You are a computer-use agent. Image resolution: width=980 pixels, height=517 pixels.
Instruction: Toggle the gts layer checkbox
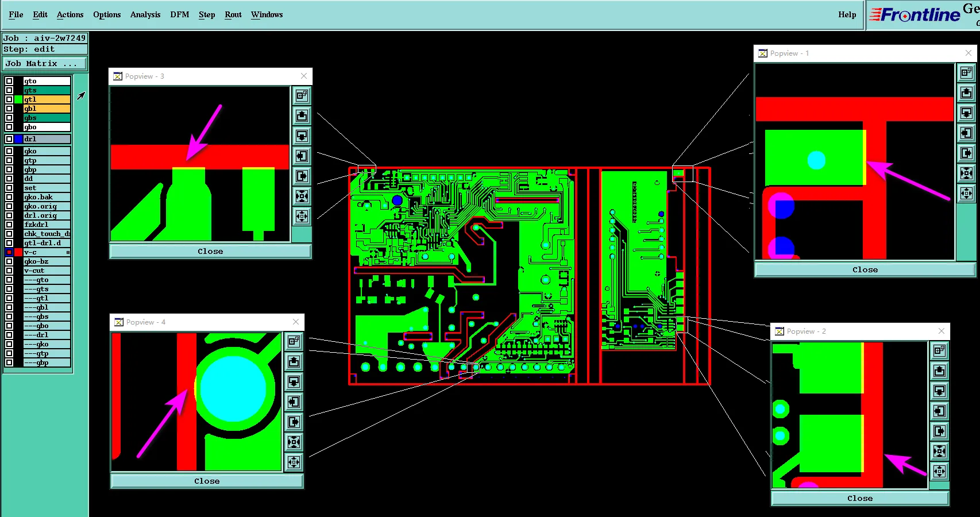[9, 90]
